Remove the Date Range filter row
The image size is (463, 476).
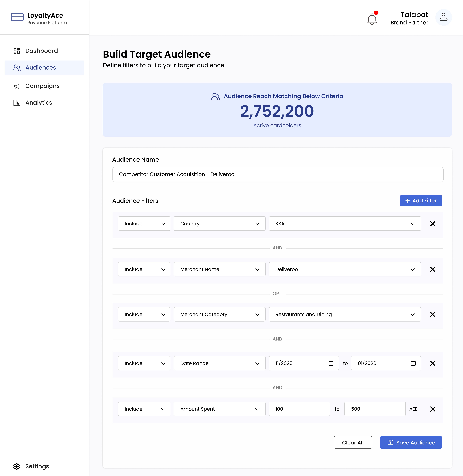tap(433, 363)
